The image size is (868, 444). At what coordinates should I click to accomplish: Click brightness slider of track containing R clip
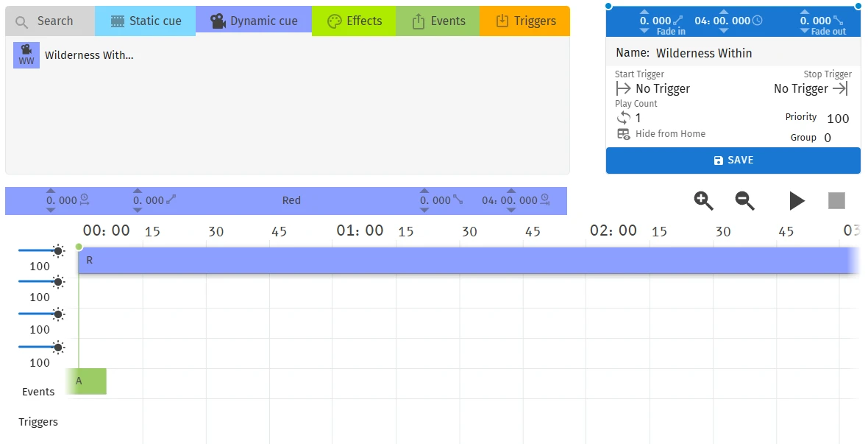click(x=41, y=250)
